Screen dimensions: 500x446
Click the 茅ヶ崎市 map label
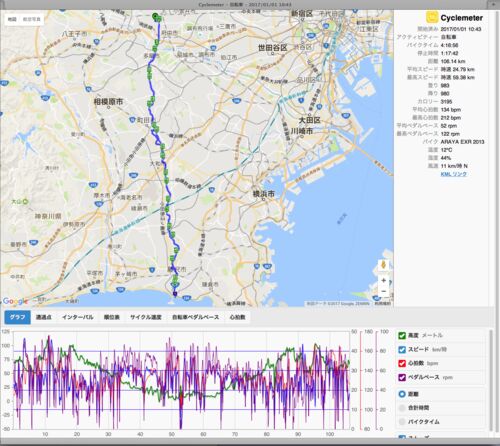point(126,274)
